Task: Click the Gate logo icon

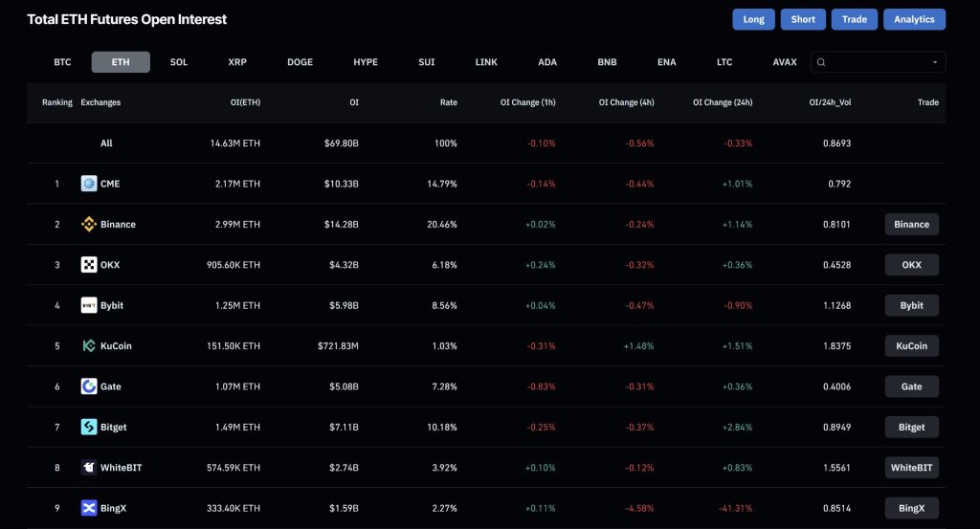Action: [89, 386]
